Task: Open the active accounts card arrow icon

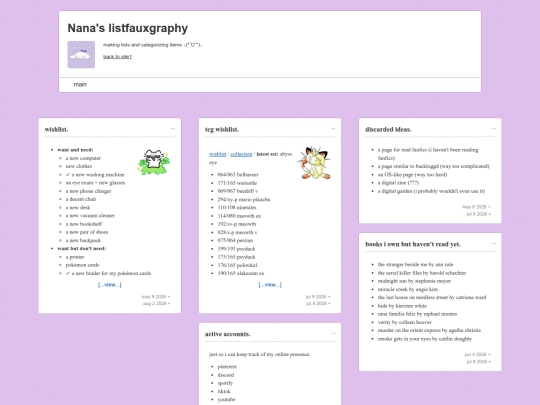Action: coord(333,333)
